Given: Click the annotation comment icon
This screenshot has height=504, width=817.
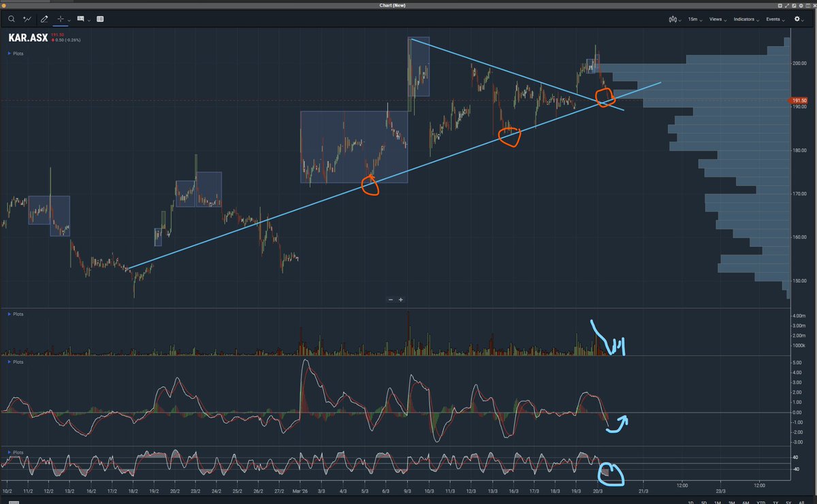Looking at the screenshot, I should click(x=80, y=19).
